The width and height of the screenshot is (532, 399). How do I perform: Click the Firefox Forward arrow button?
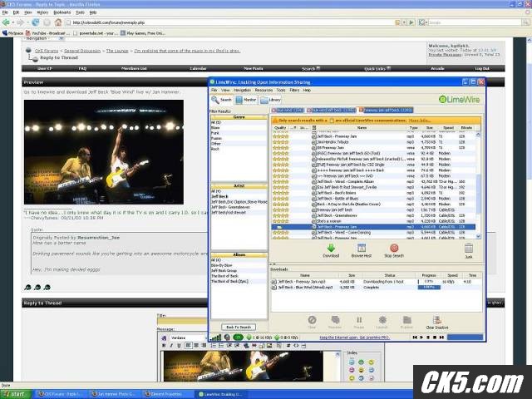[x=20, y=22]
